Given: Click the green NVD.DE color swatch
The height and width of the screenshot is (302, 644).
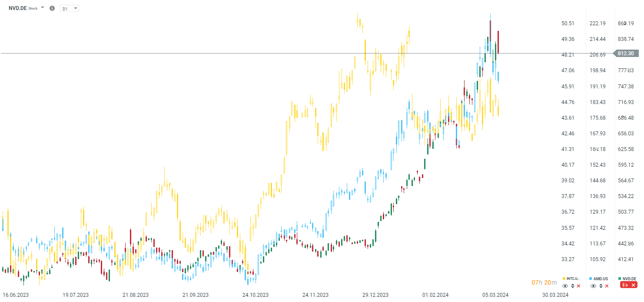Looking at the screenshot, I should (620, 279).
